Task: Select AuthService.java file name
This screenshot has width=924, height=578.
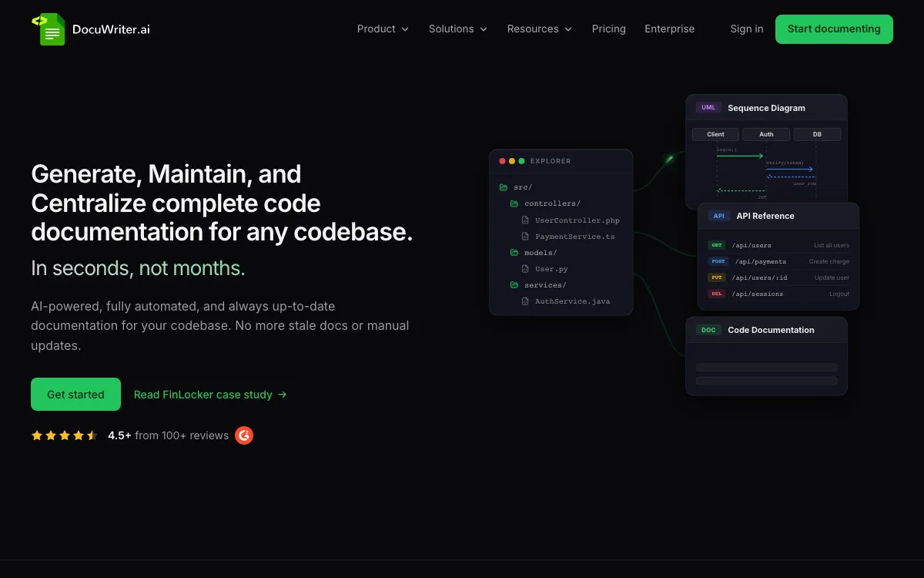Action: tap(572, 301)
